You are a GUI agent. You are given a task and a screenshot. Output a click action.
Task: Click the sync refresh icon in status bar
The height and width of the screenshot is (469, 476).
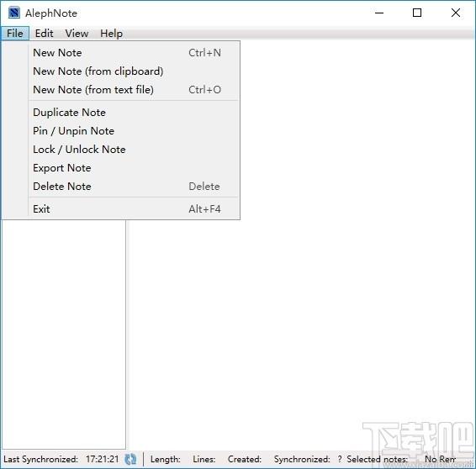[x=130, y=459]
